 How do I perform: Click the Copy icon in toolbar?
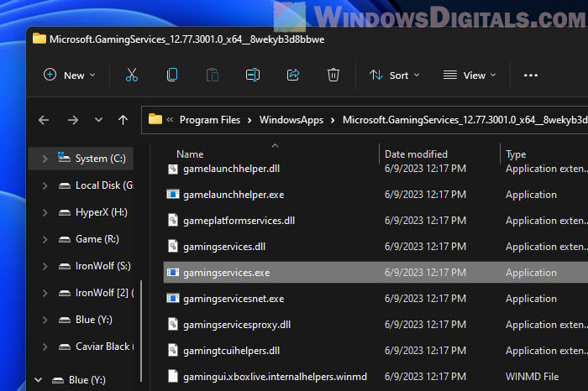pyautogui.click(x=172, y=75)
